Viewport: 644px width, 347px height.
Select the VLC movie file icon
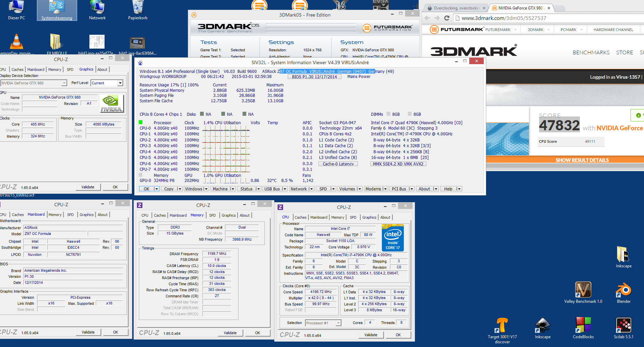click(x=16, y=44)
